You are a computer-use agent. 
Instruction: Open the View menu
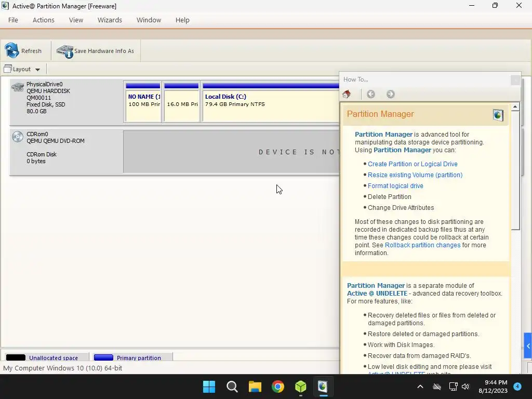(76, 20)
